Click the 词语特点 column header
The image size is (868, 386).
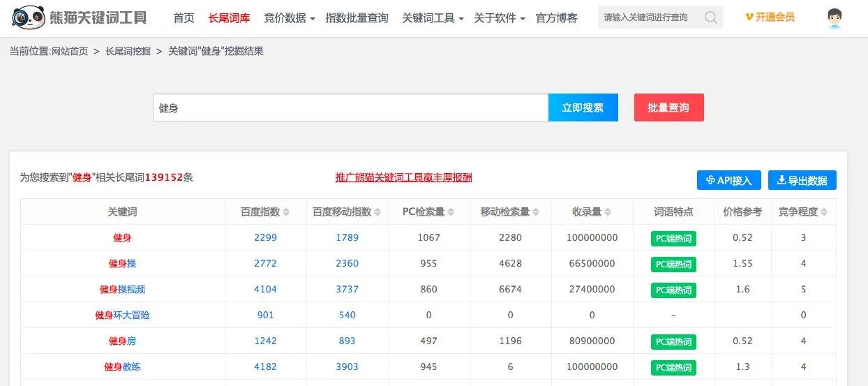(x=673, y=211)
